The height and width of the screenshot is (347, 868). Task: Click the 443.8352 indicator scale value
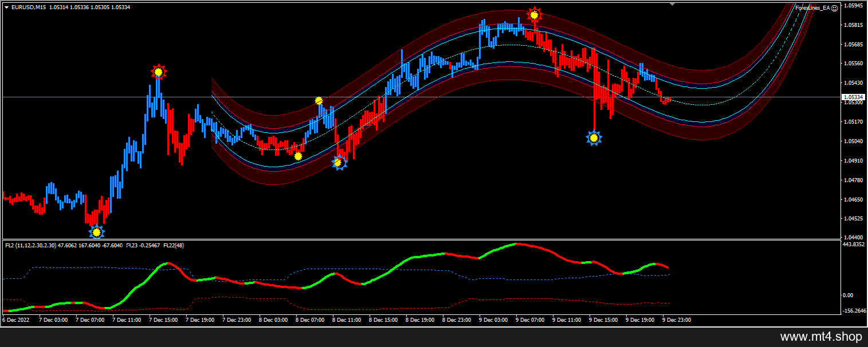pos(854,244)
